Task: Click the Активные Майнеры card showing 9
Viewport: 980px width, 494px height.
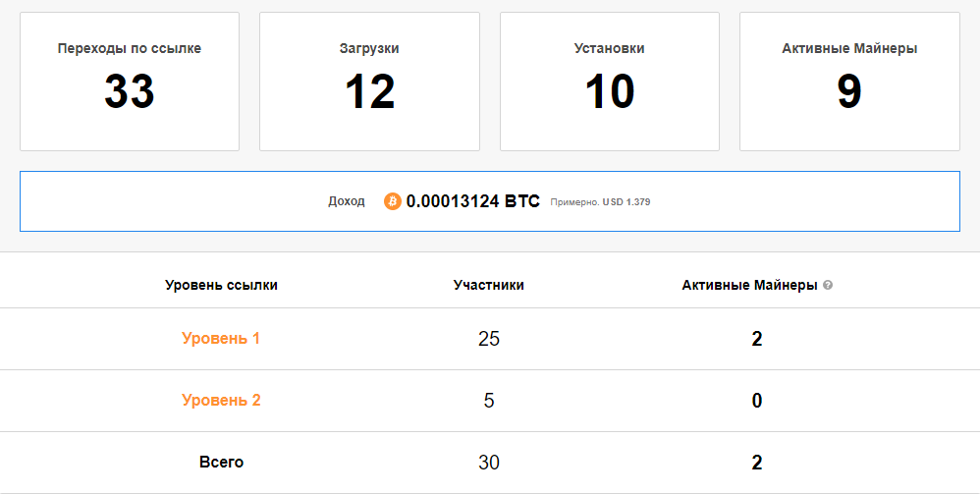Action: point(849,82)
